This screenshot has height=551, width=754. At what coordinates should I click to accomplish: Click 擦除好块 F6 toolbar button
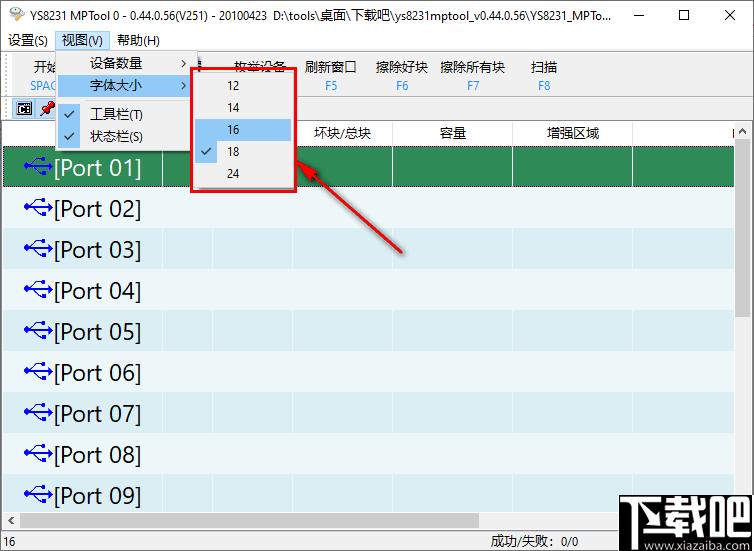click(402, 76)
